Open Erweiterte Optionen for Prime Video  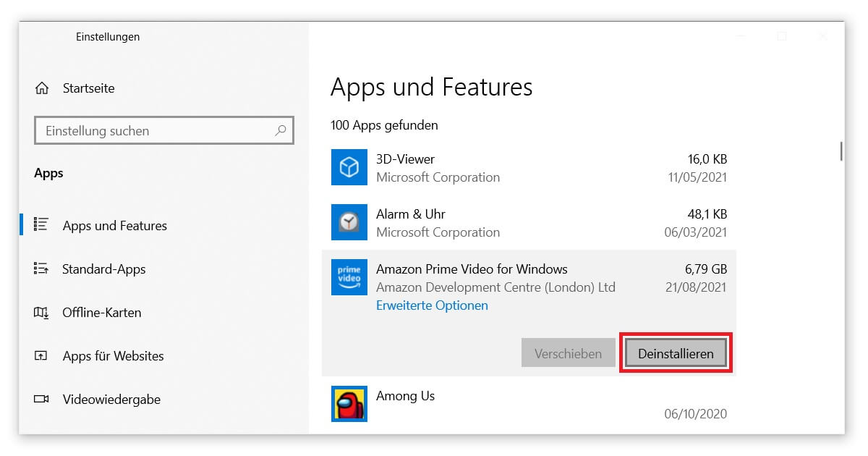pyautogui.click(x=431, y=305)
